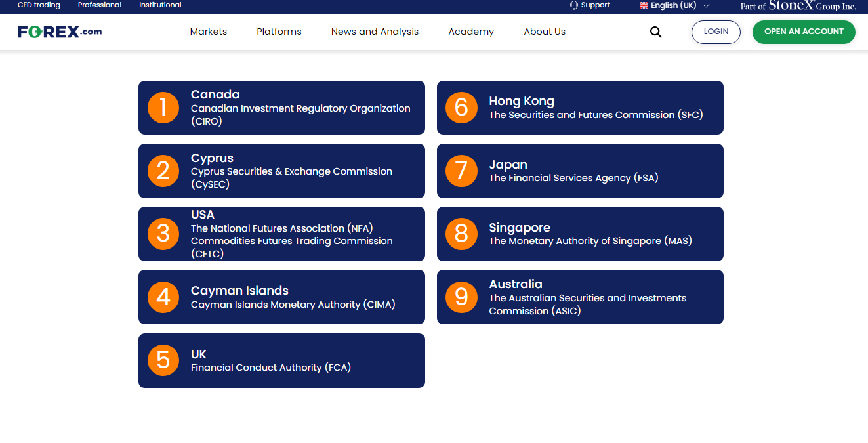
Task: Click the OPEN AN ACCOUNT button
Action: [804, 32]
